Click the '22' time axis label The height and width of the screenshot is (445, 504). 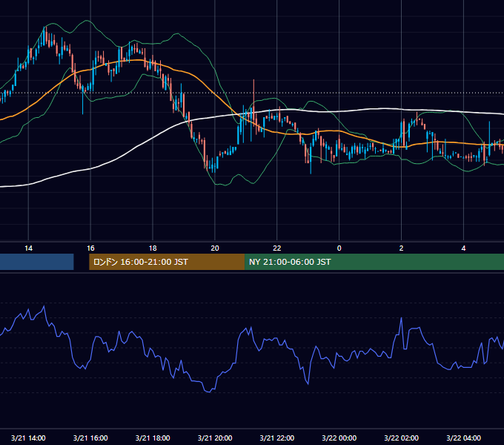tap(276, 248)
